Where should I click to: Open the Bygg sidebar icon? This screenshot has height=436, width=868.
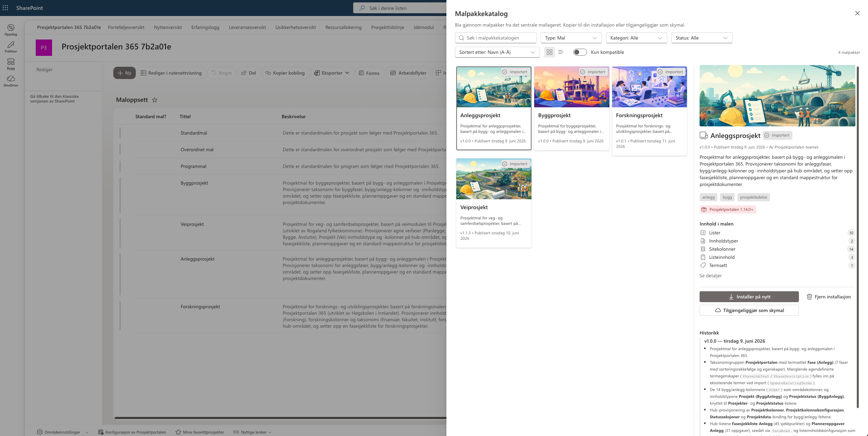coord(11,64)
